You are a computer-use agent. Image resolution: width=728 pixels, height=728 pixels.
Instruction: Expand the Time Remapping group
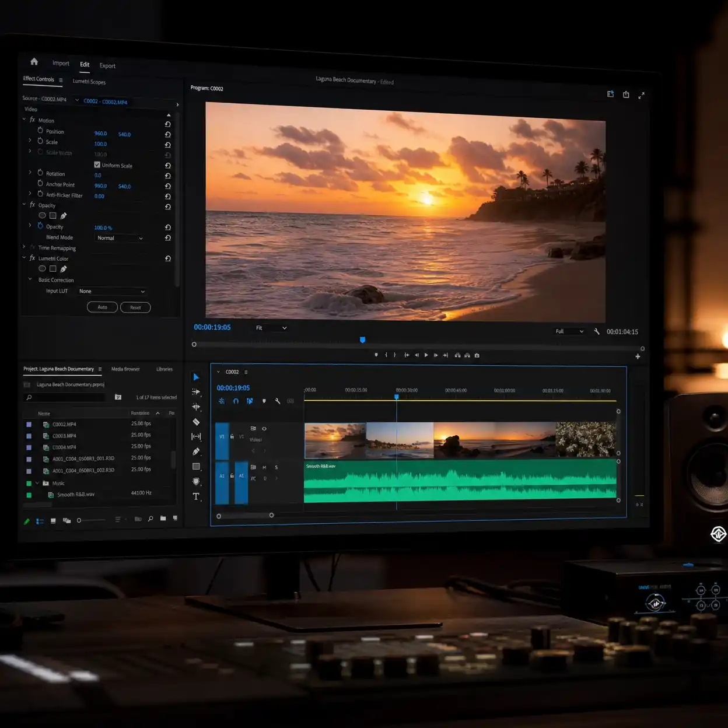coord(24,247)
